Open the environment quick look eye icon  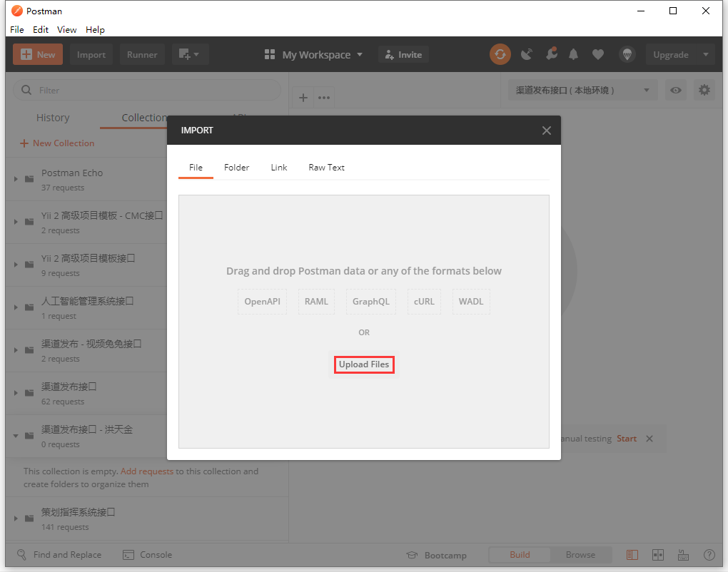tap(675, 90)
